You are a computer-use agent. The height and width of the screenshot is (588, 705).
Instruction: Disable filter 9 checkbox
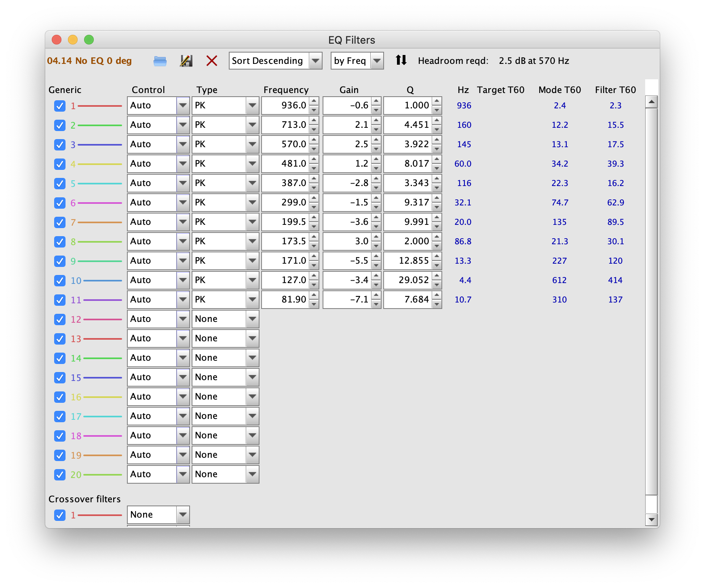pos(60,261)
